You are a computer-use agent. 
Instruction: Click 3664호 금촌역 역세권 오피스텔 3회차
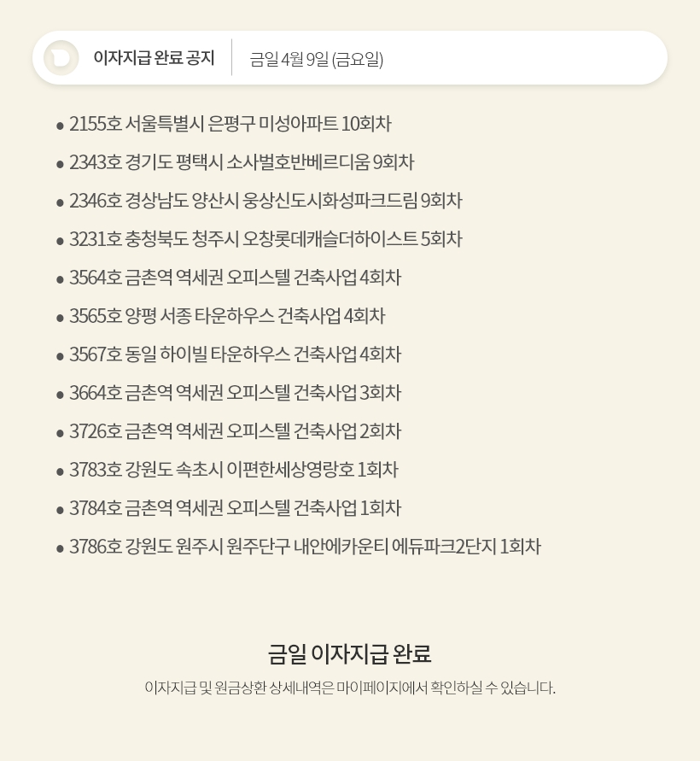235,393
